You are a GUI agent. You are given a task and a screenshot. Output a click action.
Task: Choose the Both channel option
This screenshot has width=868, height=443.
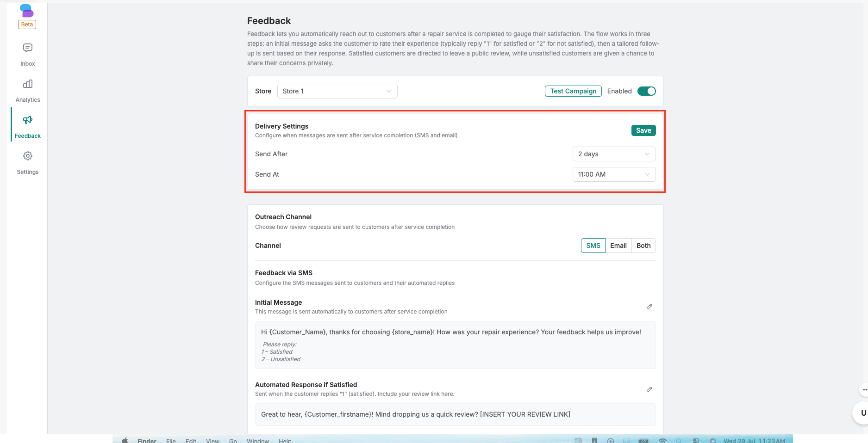(x=643, y=246)
